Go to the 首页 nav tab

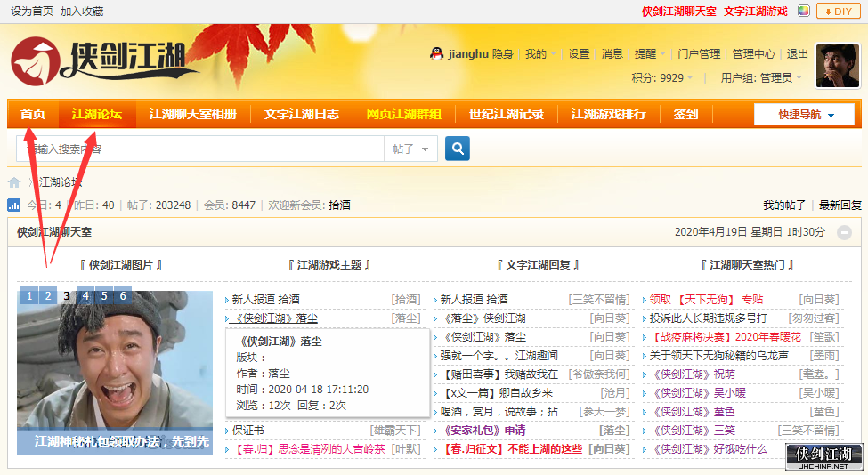33,114
